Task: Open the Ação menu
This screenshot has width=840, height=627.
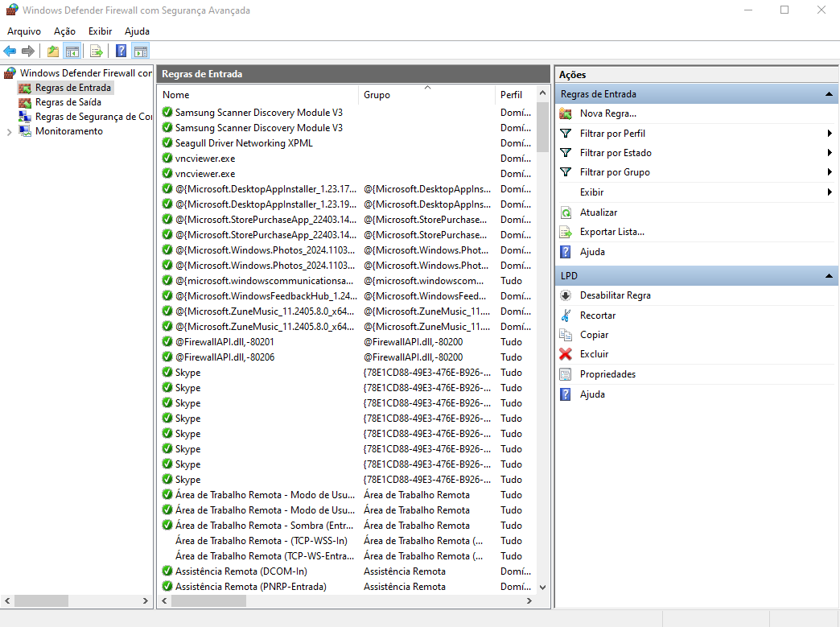Action: (64, 31)
